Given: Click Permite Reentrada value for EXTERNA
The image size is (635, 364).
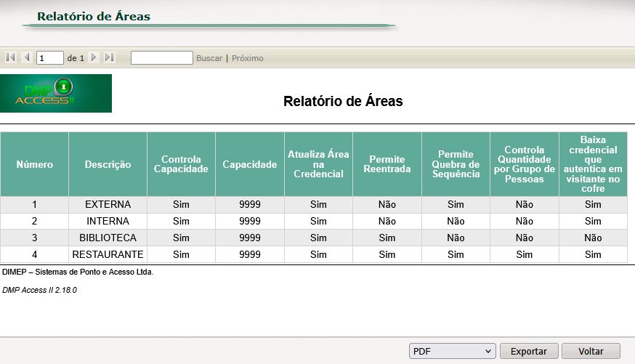Looking at the screenshot, I should pyautogui.click(x=387, y=204).
